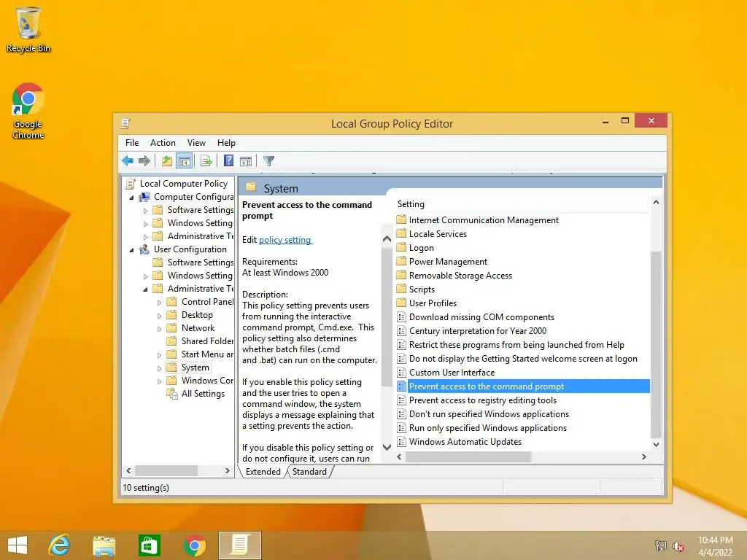Expand the Control Panel tree node
The image size is (747, 560).
point(160,303)
